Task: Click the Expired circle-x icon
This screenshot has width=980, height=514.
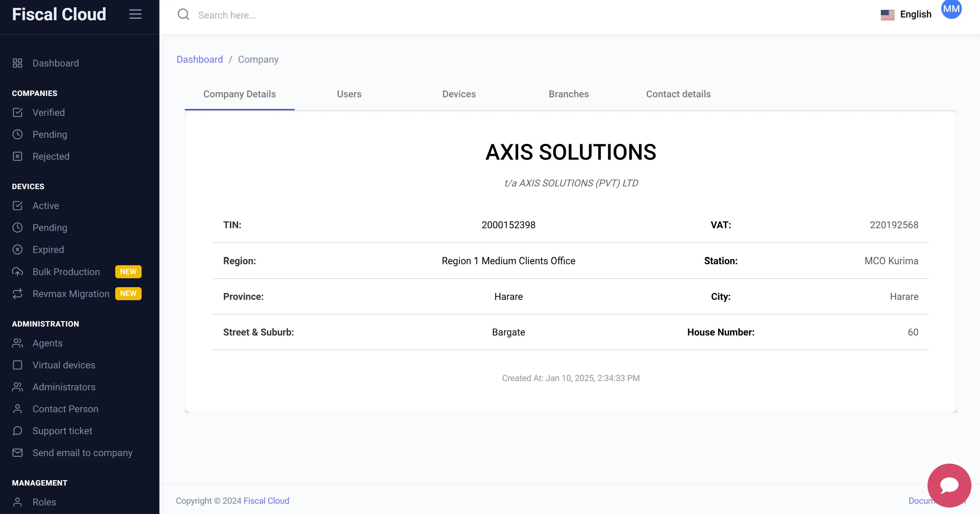Action: coord(17,249)
